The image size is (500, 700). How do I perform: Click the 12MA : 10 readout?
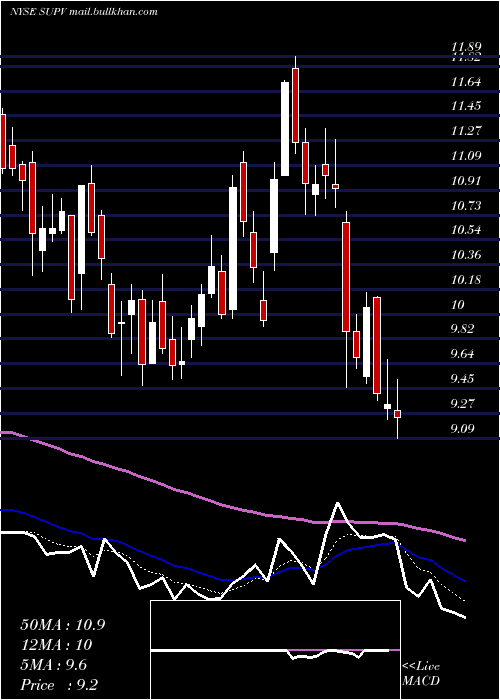56,645
